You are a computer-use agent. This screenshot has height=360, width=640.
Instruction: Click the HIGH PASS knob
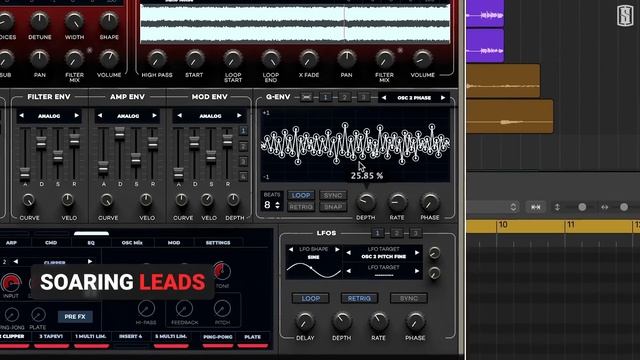[157, 60]
